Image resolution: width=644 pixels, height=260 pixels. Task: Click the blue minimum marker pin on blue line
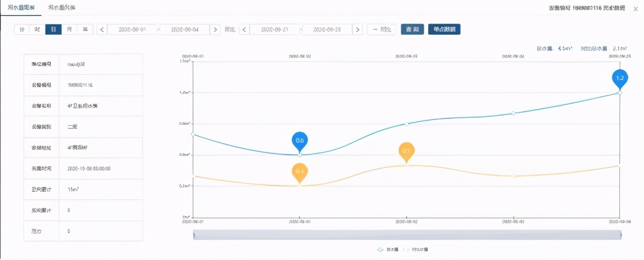click(299, 141)
